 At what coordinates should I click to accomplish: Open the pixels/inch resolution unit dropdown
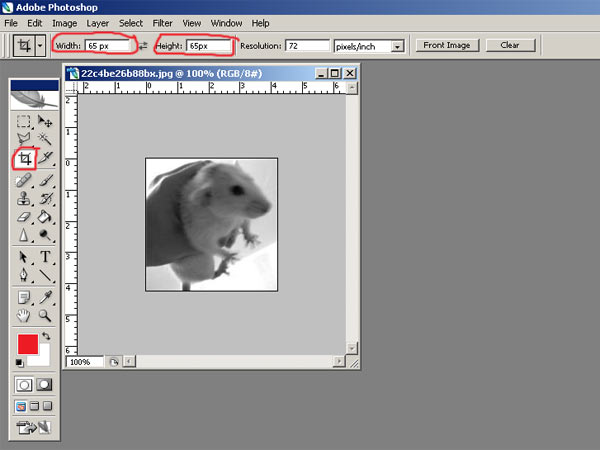pyautogui.click(x=398, y=46)
